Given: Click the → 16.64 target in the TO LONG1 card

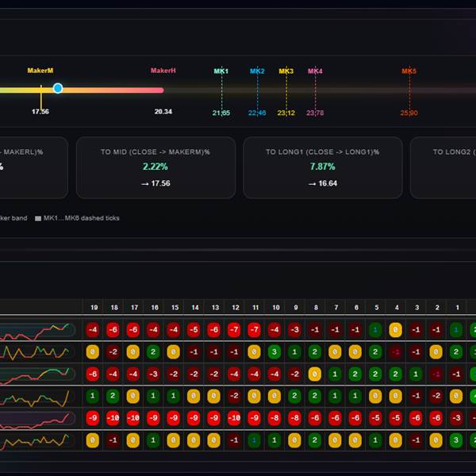Looking at the screenshot, I should (x=322, y=183).
